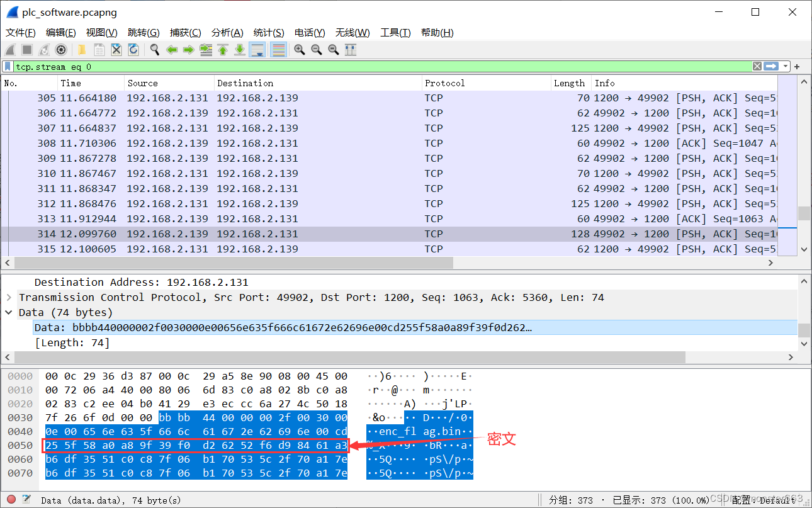Open recent display filters dropdown

[786, 67]
